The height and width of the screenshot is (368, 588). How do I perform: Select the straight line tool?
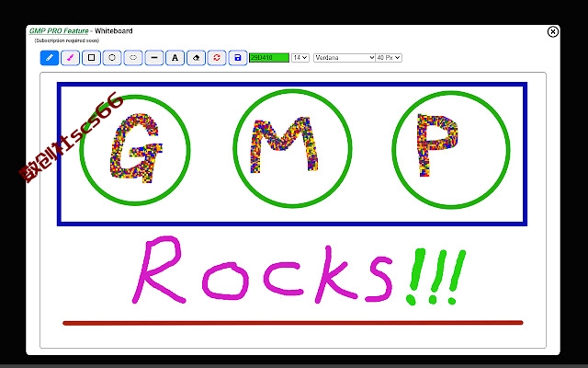click(x=154, y=58)
